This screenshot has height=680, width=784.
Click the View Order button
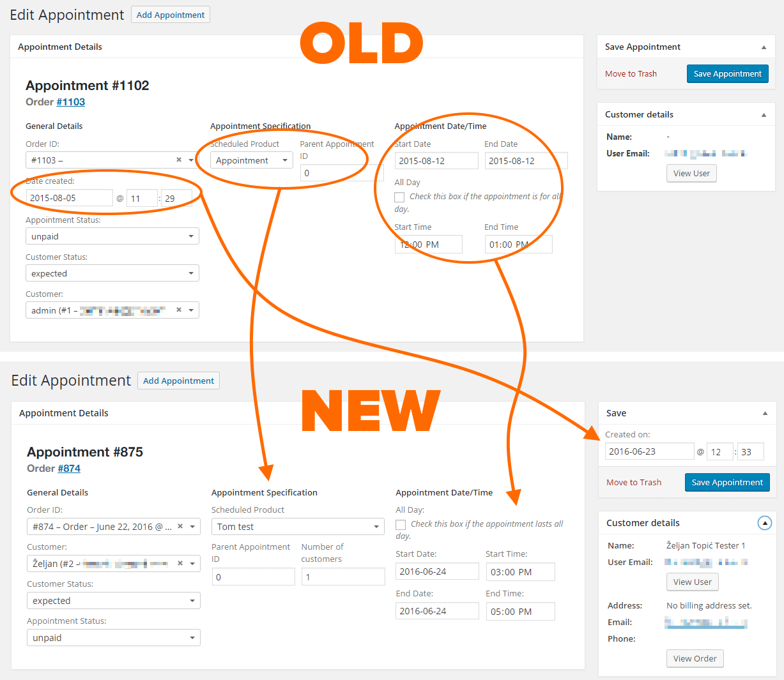695,658
